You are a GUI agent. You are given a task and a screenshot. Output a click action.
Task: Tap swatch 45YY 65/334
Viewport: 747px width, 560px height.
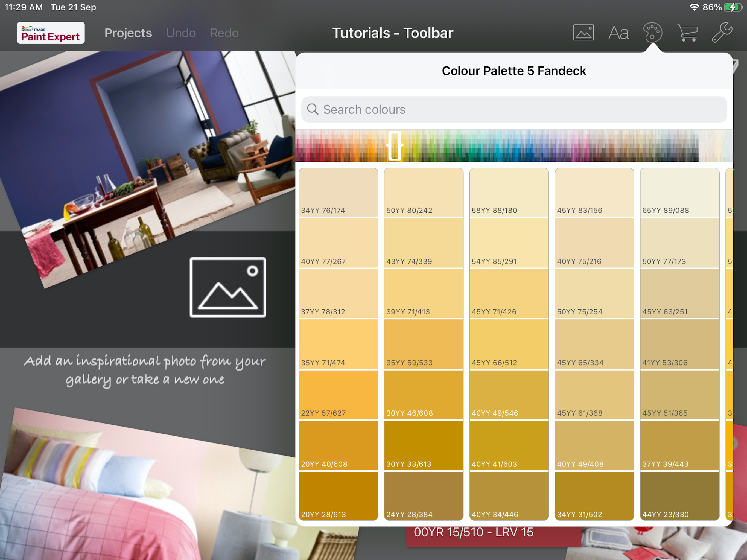click(x=594, y=344)
